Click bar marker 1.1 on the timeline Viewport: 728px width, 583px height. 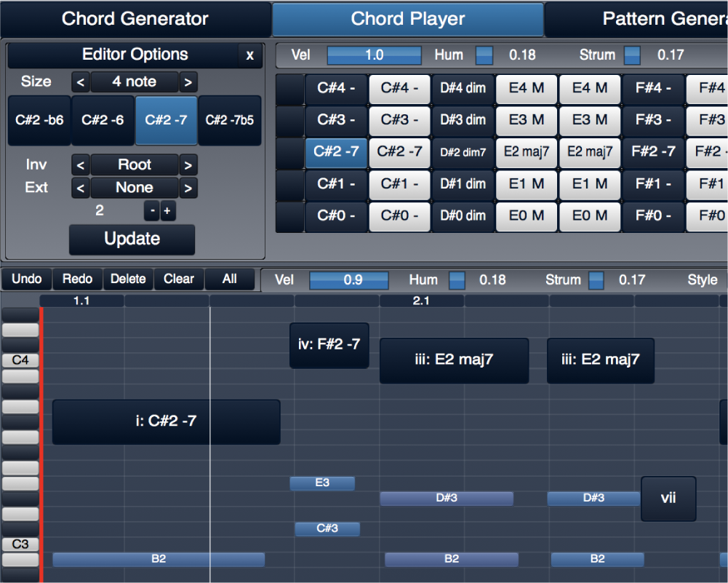(81, 301)
